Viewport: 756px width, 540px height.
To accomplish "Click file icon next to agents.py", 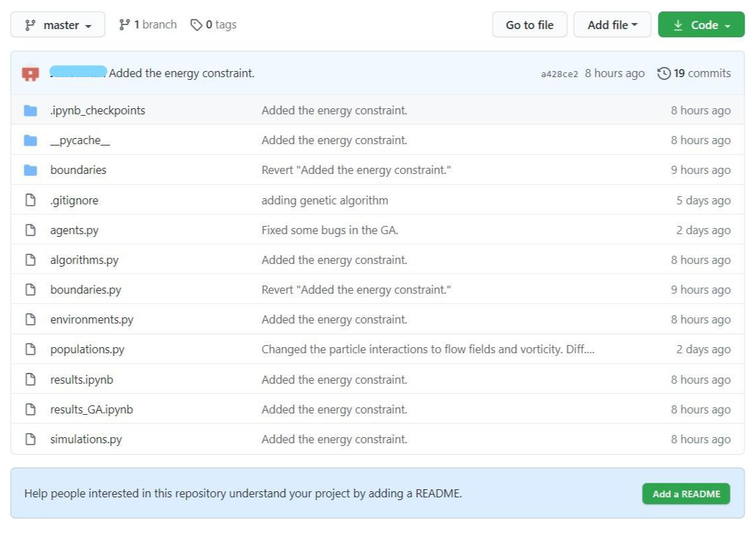I will tap(30, 230).
